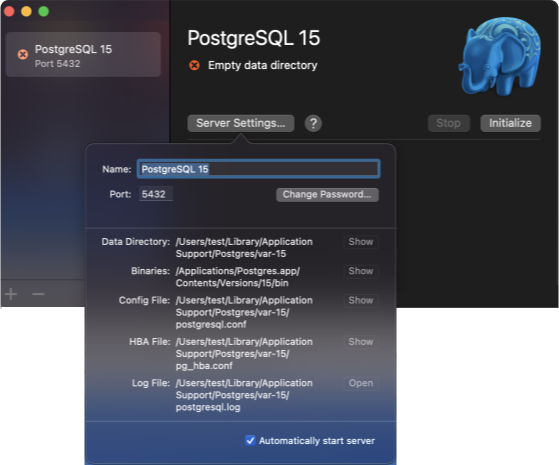
Task: Toggle Automatically start server checkbox
Action: tap(250, 441)
